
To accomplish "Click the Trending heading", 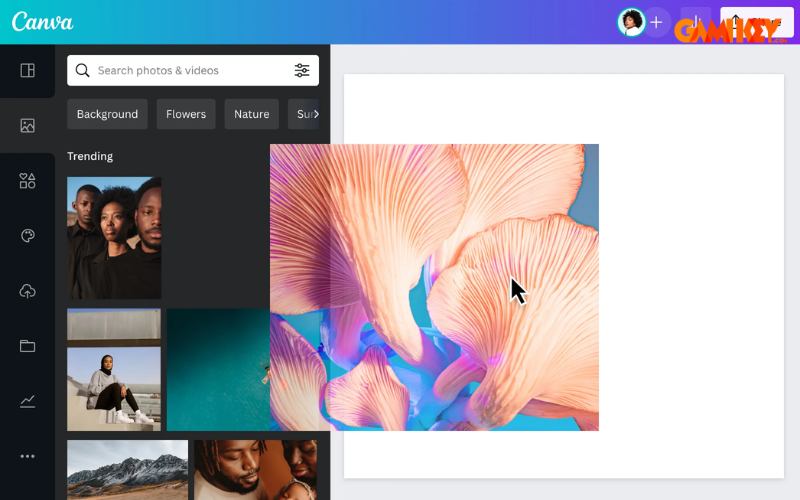I will (x=90, y=156).
